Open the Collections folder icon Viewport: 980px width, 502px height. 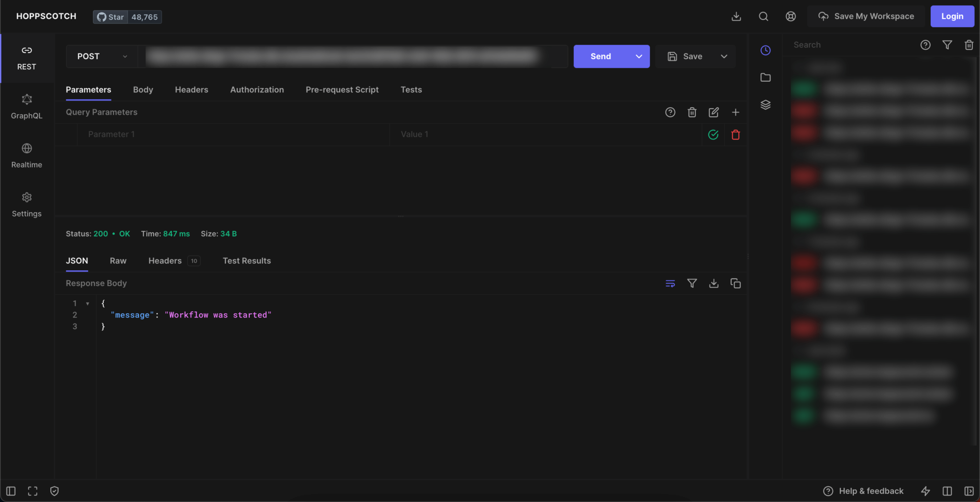pyautogui.click(x=765, y=77)
